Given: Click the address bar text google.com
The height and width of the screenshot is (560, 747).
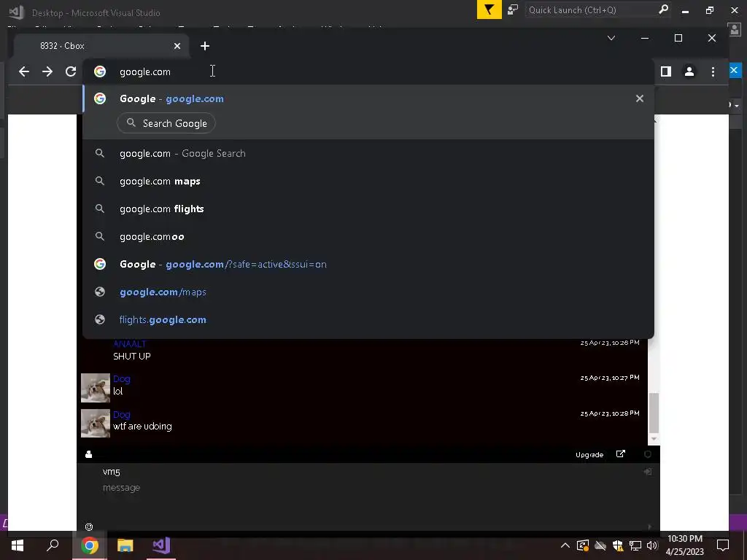Looking at the screenshot, I should tap(145, 72).
